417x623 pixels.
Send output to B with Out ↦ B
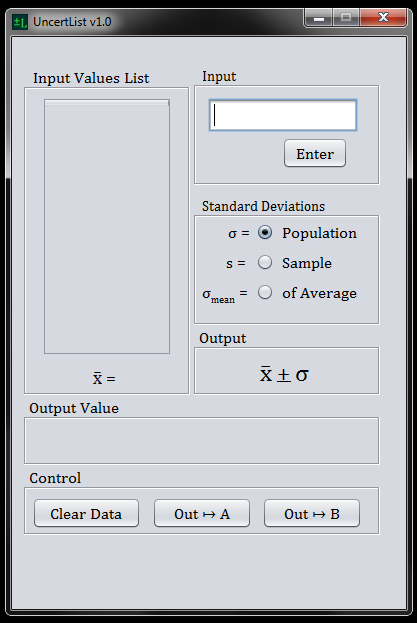(312, 513)
